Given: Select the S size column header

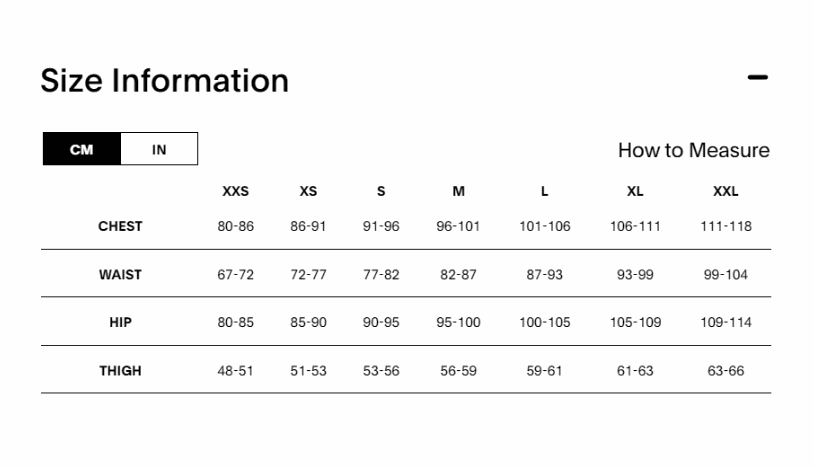Looking at the screenshot, I should point(381,191).
